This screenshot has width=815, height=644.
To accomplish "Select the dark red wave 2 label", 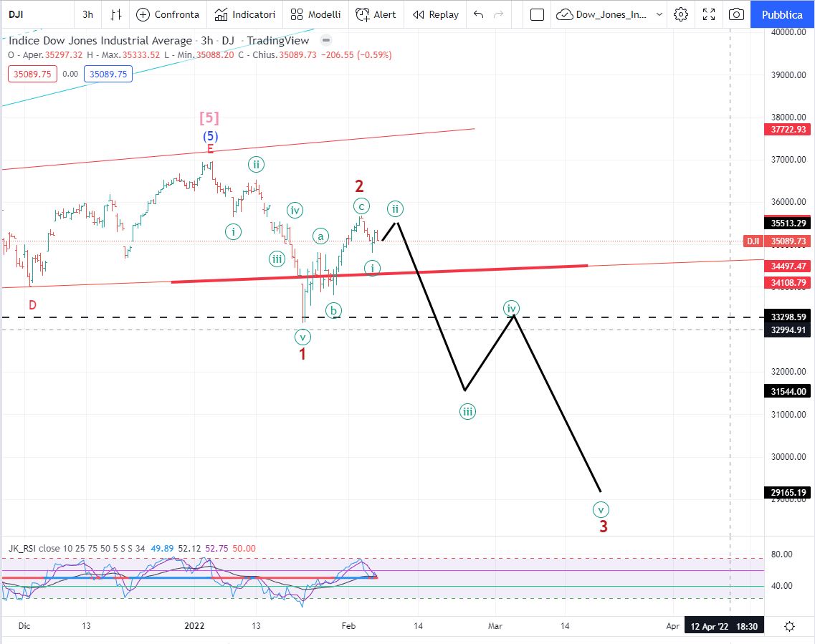I will [359, 186].
